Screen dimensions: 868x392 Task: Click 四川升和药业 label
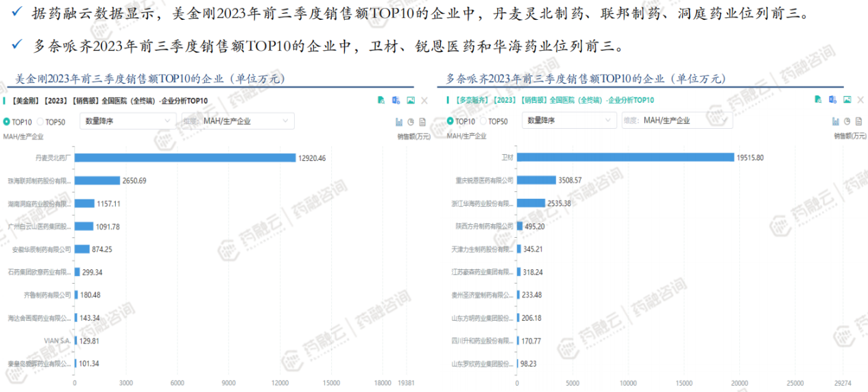pos(483,341)
